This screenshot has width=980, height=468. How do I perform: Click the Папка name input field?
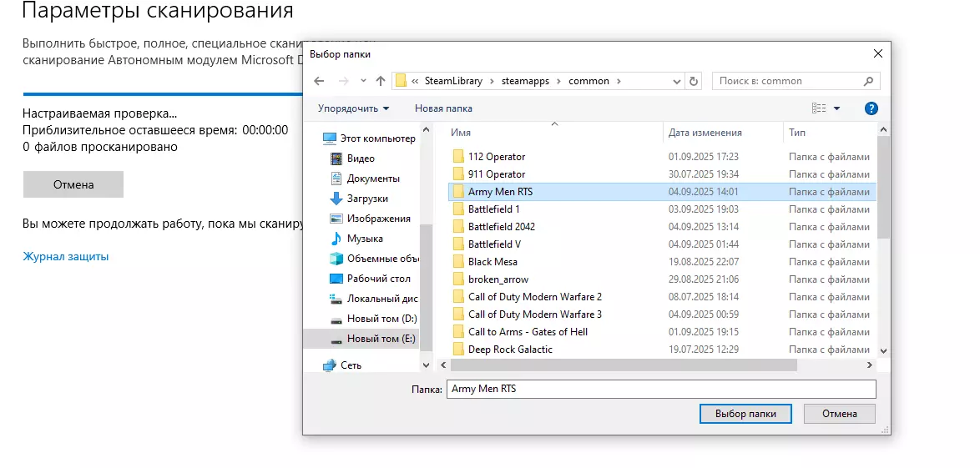[x=661, y=389]
